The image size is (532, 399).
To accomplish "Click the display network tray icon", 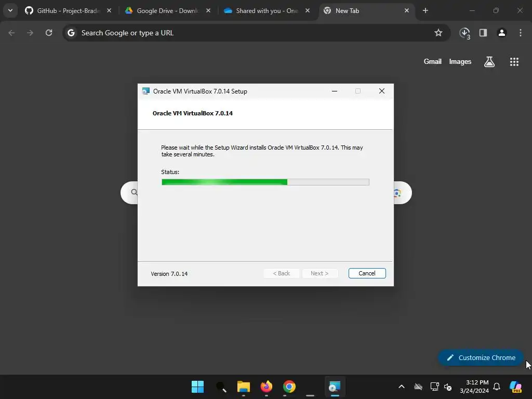I will pyautogui.click(x=435, y=387).
